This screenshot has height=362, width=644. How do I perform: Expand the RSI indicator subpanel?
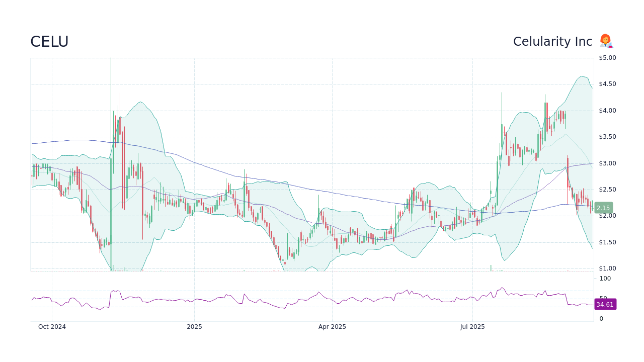tap(312, 297)
